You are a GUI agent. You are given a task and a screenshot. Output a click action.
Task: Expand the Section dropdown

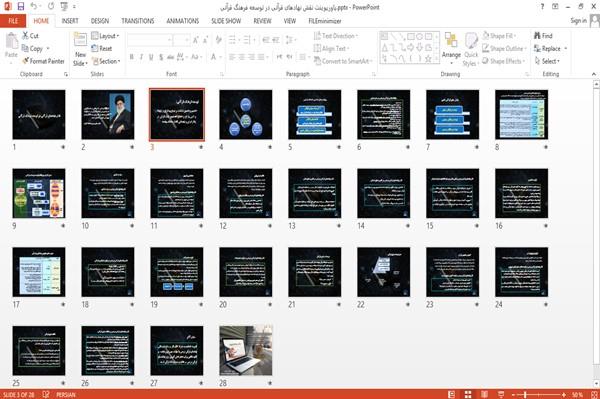tap(106, 61)
